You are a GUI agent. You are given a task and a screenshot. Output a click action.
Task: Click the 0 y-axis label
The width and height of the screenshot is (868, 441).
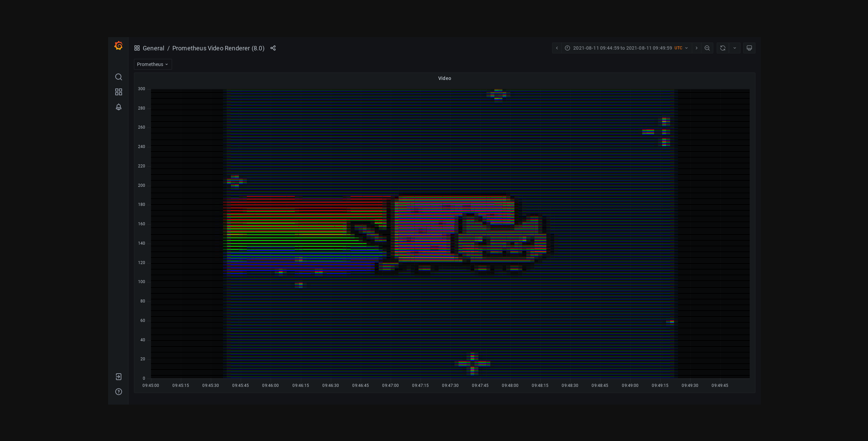click(144, 378)
